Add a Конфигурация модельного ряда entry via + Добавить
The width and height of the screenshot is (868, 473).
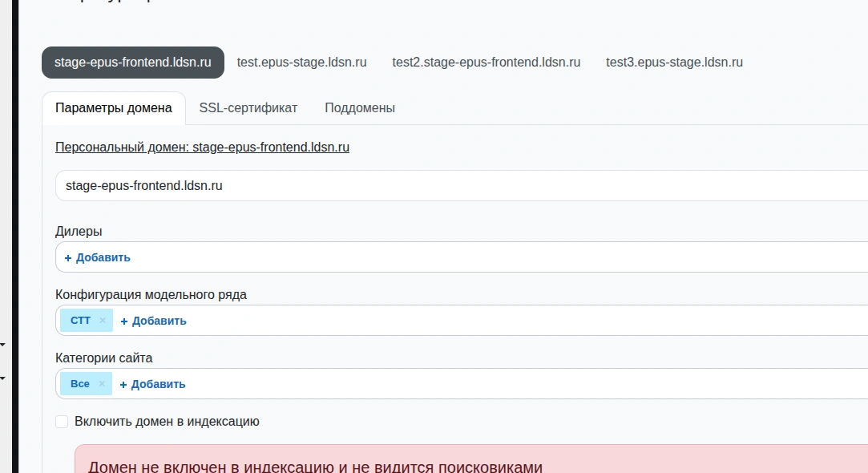click(153, 321)
